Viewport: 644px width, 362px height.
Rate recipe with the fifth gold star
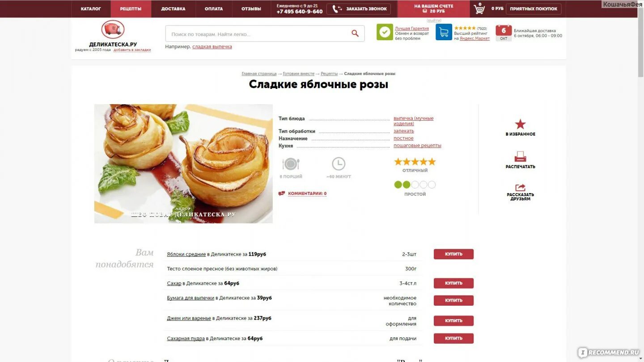(x=432, y=162)
